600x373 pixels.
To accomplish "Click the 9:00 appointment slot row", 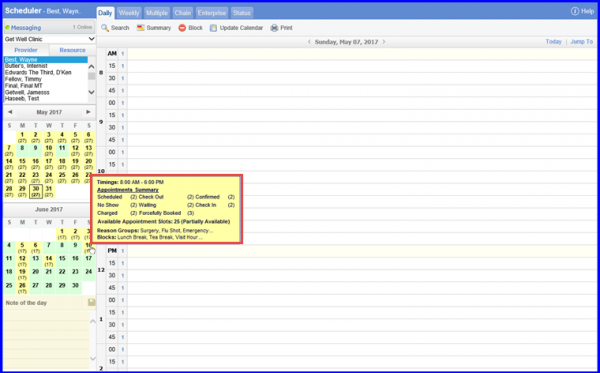I will (362, 103).
